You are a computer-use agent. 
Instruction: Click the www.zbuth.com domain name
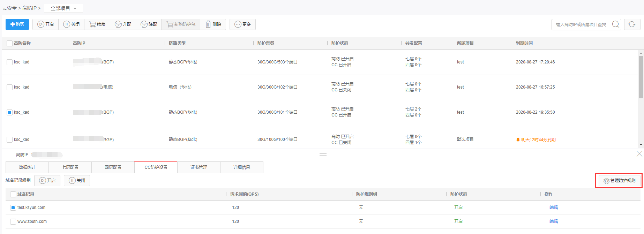[32, 221]
